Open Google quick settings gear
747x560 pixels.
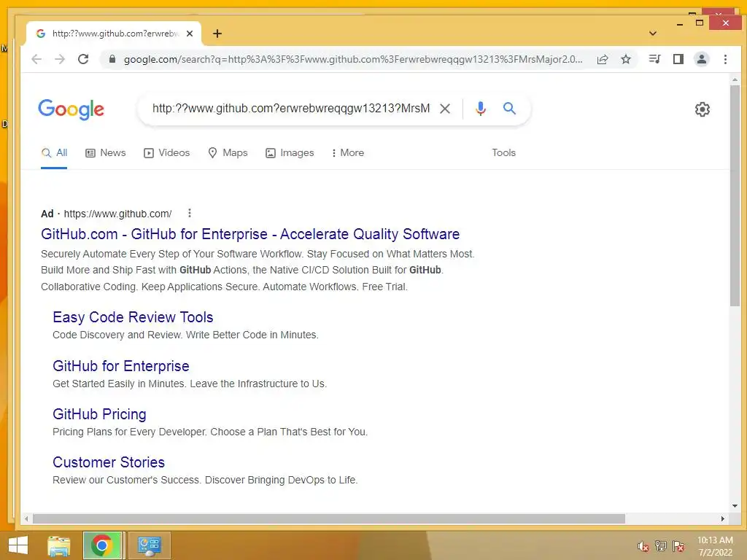pyautogui.click(x=703, y=109)
